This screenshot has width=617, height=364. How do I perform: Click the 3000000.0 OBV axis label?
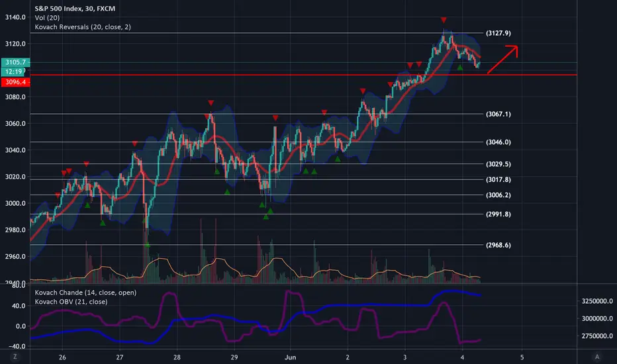coord(597,318)
